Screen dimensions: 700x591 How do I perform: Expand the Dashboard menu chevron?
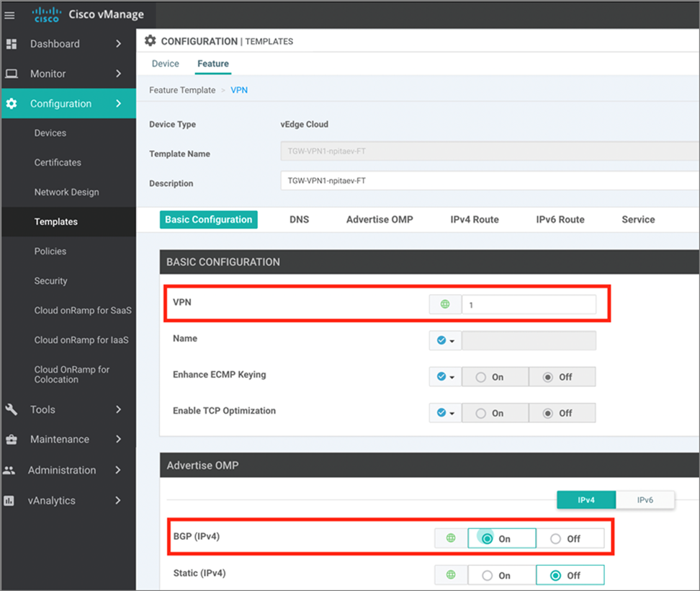pyautogui.click(x=118, y=44)
